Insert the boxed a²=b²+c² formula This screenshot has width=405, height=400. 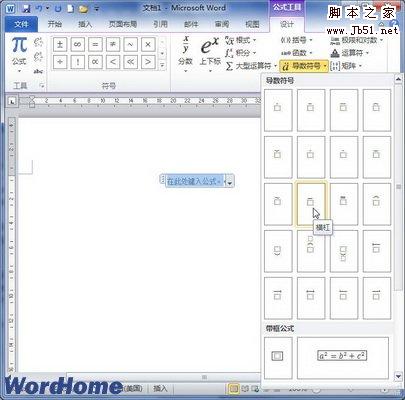pyautogui.click(x=343, y=358)
